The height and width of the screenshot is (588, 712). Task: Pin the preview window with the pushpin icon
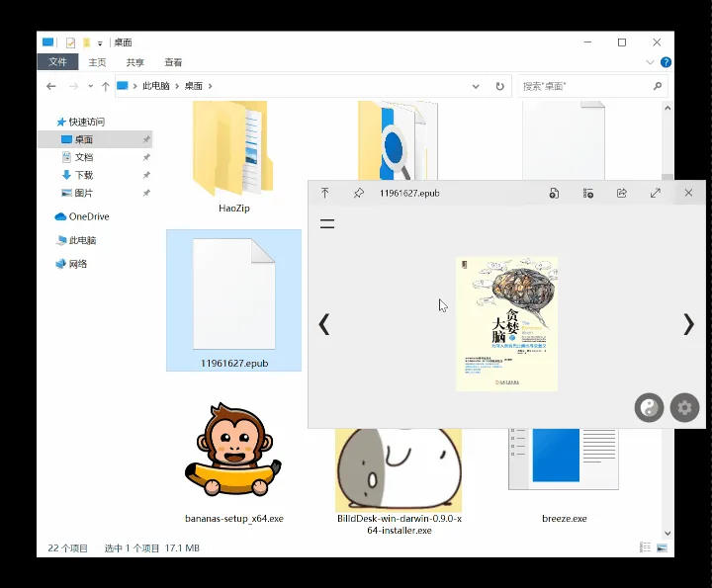coord(359,194)
